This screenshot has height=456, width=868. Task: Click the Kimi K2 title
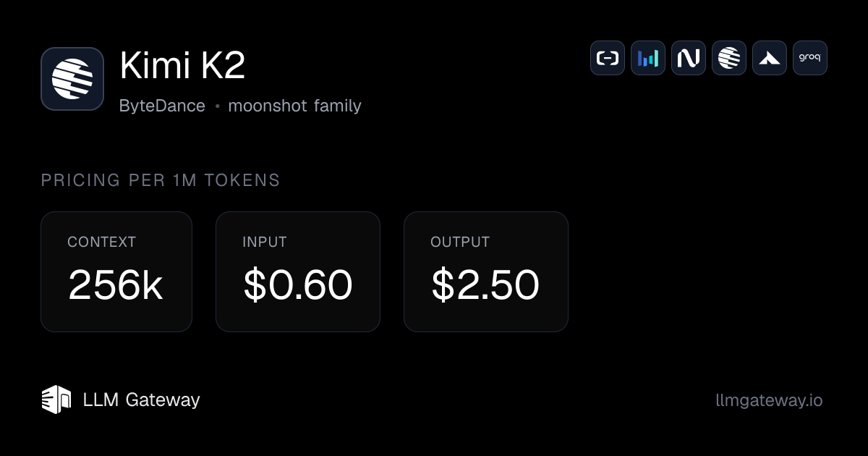tap(182, 67)
